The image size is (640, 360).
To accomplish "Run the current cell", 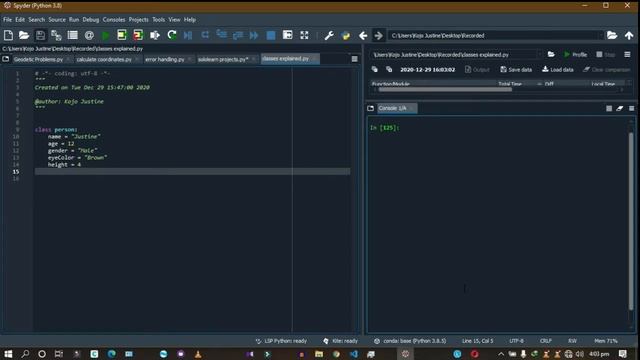I will click(x=122, y=35).
